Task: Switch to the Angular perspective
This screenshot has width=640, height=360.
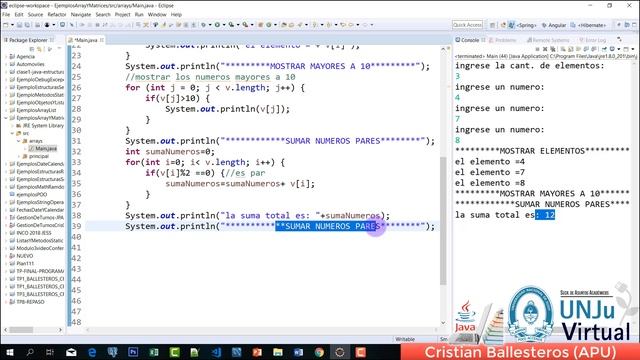Action: click(x=554, y=25)
